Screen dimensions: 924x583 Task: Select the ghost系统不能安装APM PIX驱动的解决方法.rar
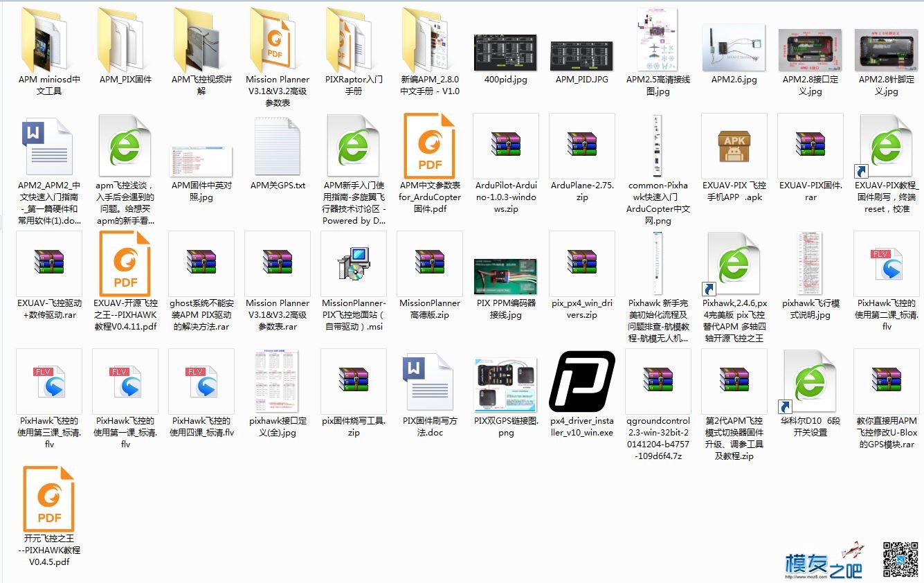(201, 264)
